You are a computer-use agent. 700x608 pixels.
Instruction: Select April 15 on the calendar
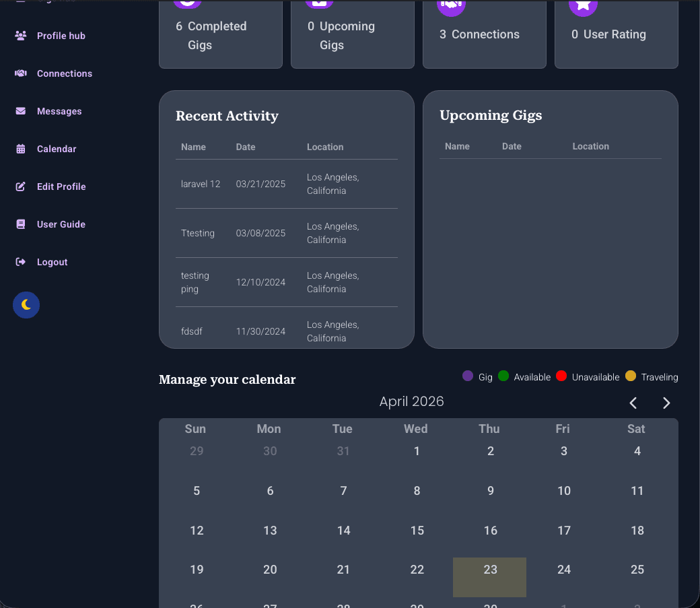(x=417, y=531)
